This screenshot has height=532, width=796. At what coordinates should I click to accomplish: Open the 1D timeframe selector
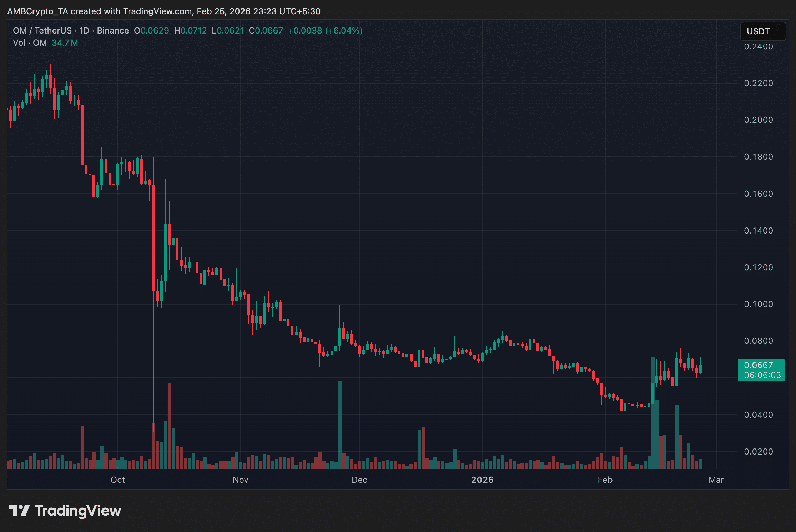(x=85, y=30)
